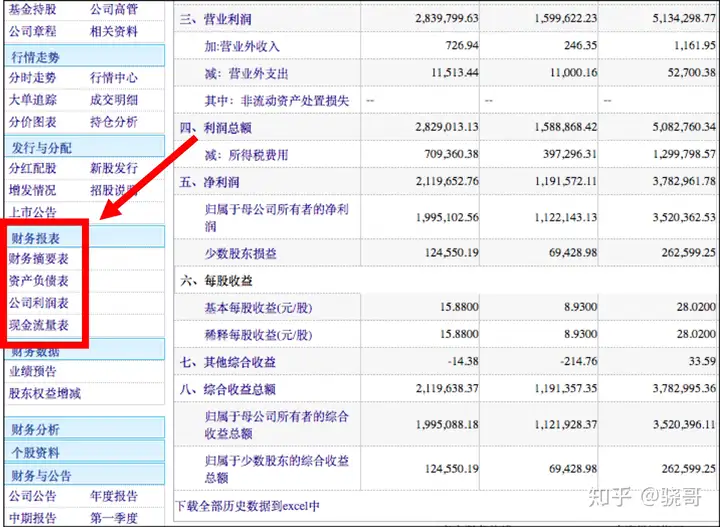This screenshot has height=527, width=720.
Task: Open the 分红配股 link
Action: (32, 168)
